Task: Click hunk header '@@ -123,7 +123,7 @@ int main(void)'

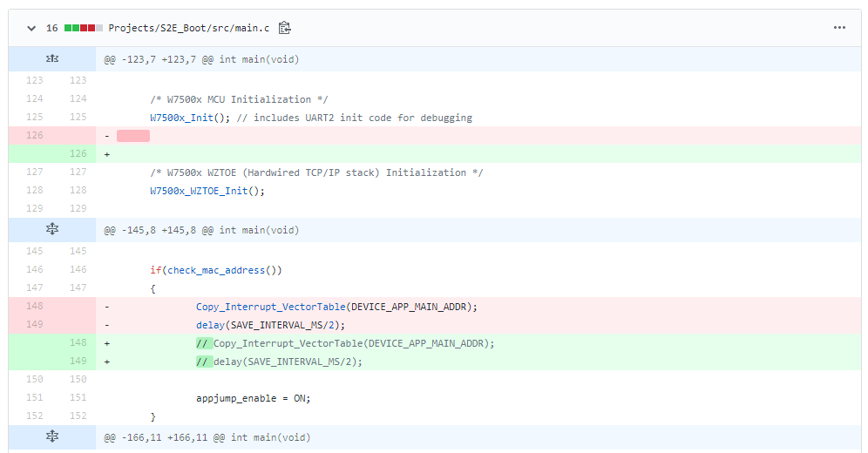Action: tap(201, 59)
